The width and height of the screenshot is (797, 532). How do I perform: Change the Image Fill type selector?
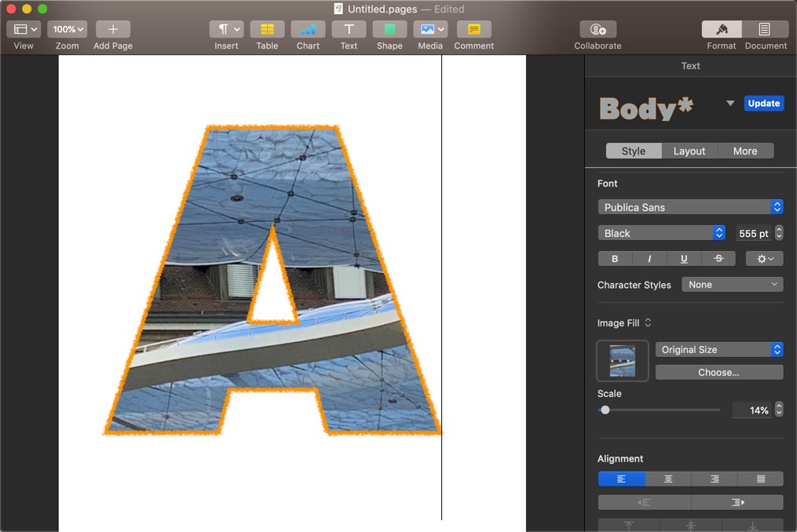pyautogui.click(x=624, y=322)
